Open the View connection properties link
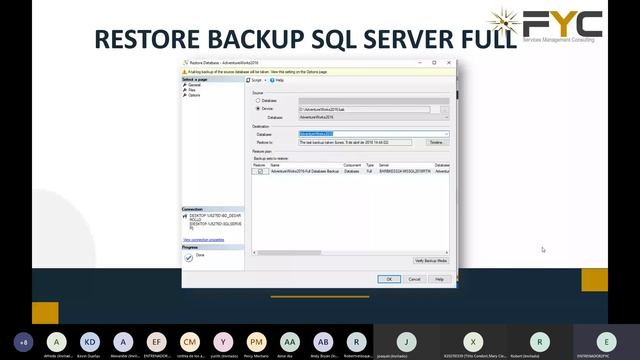This screenshot has width=640, height=360. [204, 240]
